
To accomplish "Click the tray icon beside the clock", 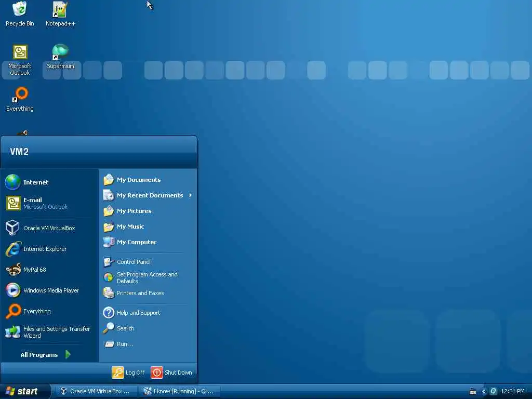I will click(494, 391).
